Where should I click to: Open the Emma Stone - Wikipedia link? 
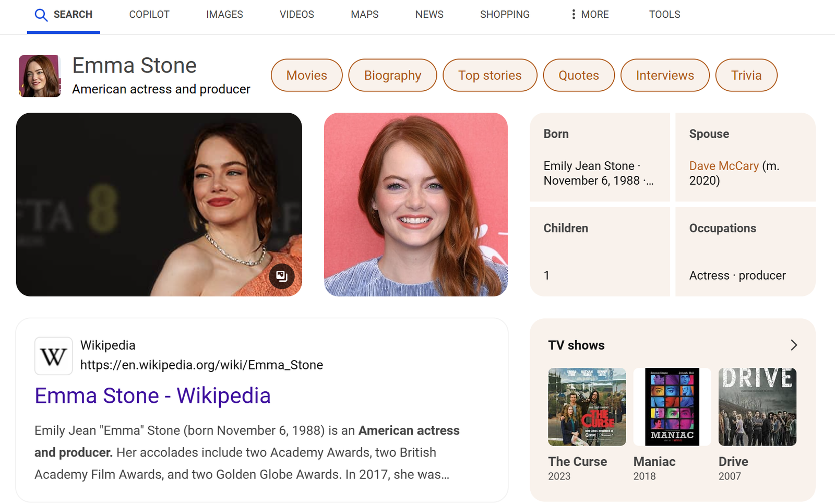pyautogui.click(x=152, y=396)
